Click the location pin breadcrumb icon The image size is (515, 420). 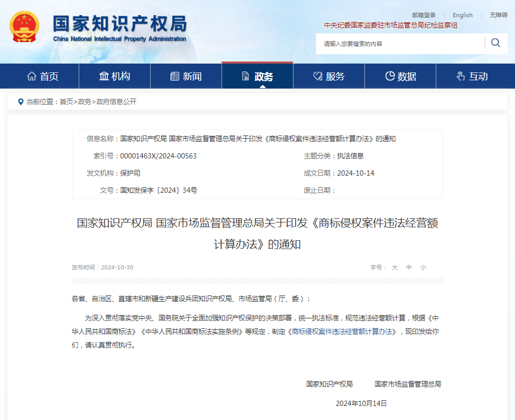click(x=20, y=102)
